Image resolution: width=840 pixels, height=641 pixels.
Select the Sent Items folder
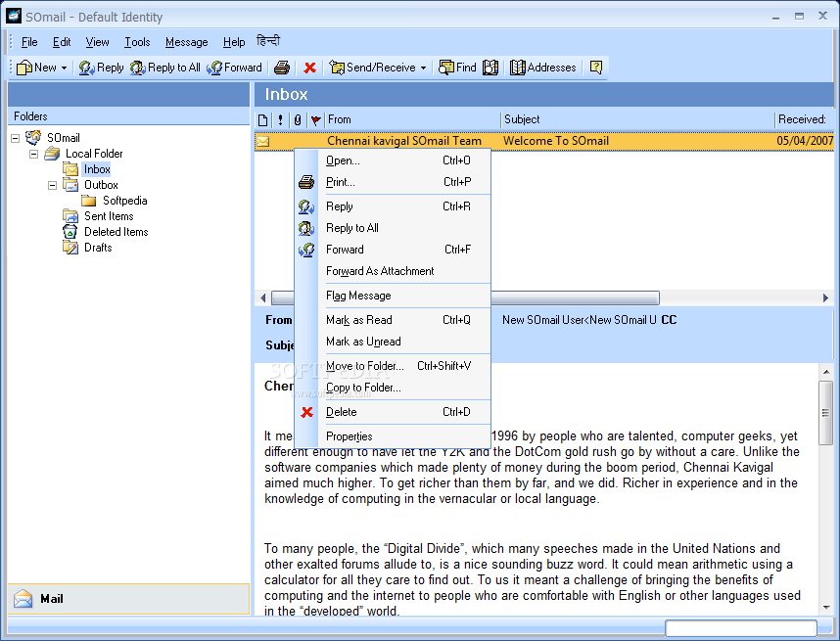[x=109, y=216]
